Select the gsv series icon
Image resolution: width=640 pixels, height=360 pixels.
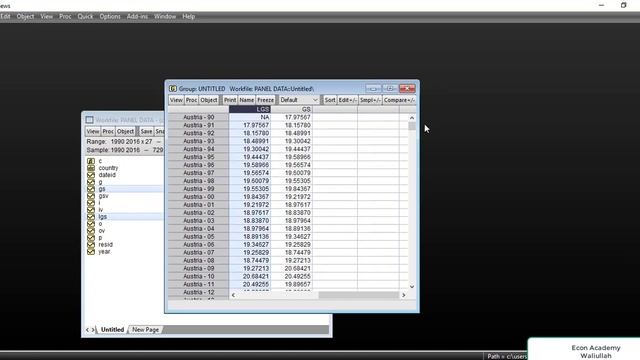point(91,196)
